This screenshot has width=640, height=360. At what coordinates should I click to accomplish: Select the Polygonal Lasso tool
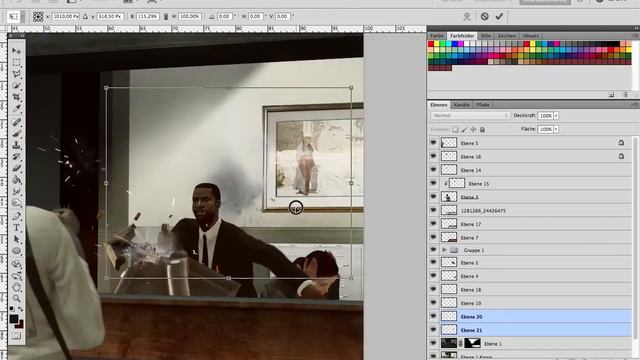tap(16, 74)
